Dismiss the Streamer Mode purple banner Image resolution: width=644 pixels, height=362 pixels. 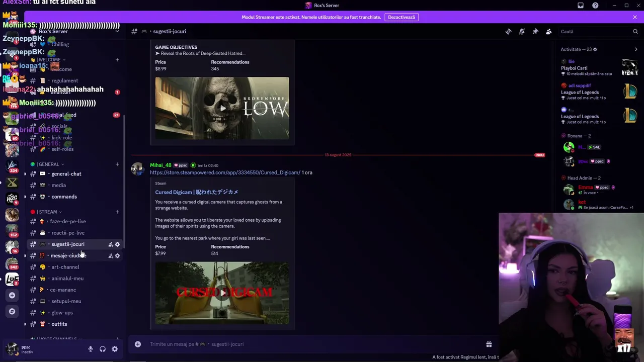[x=635, y=17]
